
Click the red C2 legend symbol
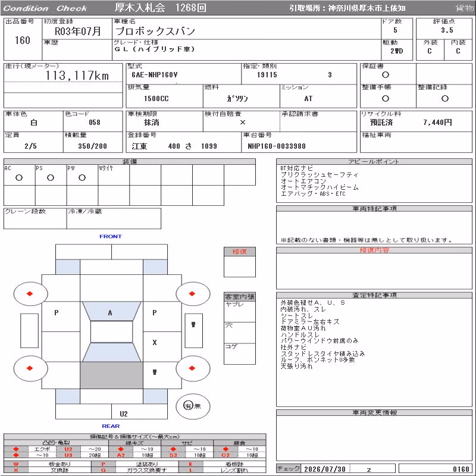click(x=226, y=455)
